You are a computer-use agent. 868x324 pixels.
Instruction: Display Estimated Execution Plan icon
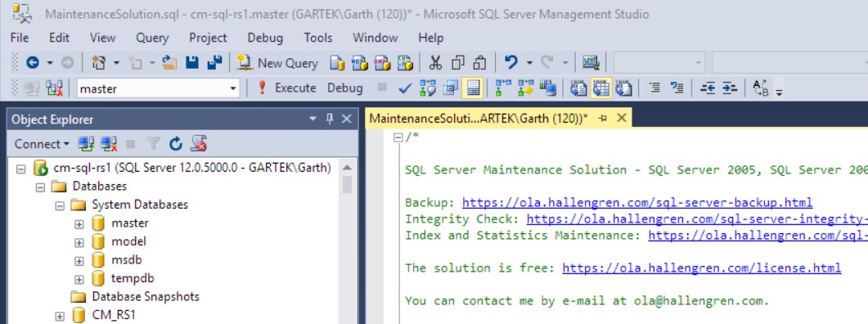coord(427,88)
